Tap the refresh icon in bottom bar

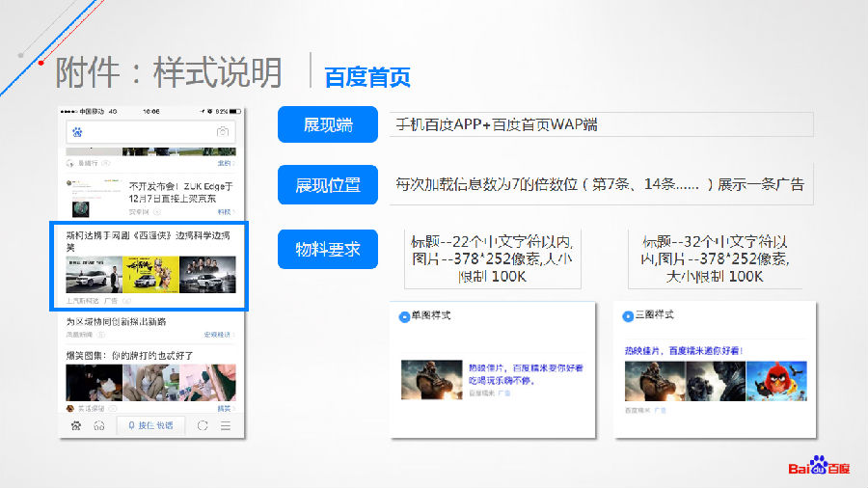click(203, 425)
